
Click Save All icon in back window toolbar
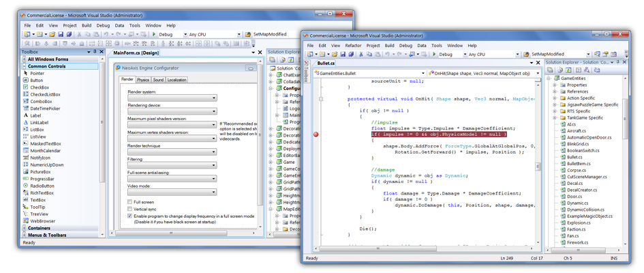[69, 35]
